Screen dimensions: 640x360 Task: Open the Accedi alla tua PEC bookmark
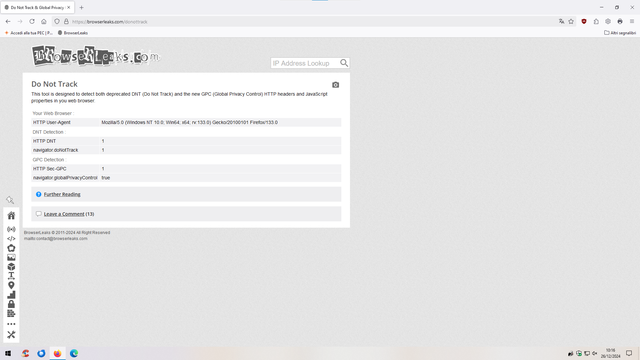tap(29, 33)
